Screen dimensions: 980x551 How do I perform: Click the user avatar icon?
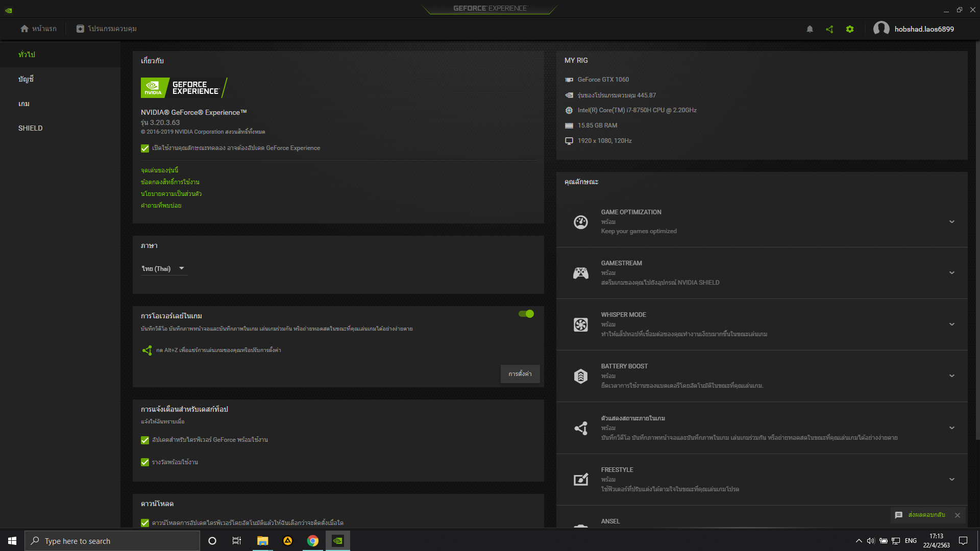point(881,29)
